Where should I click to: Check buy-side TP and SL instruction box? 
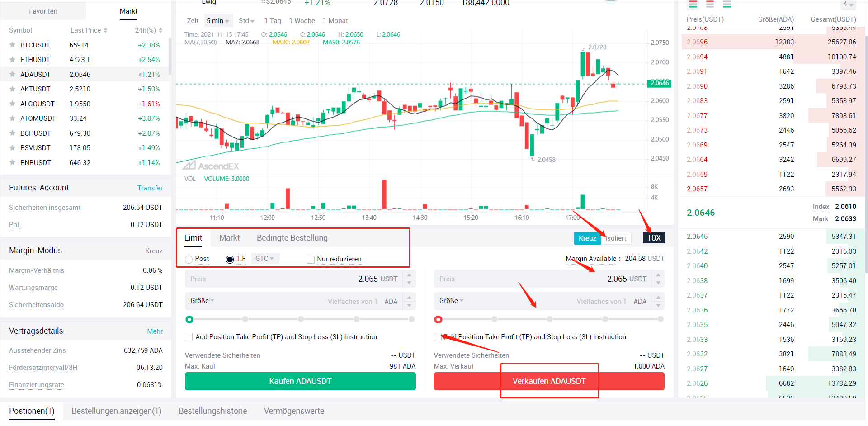pos(189,337)
